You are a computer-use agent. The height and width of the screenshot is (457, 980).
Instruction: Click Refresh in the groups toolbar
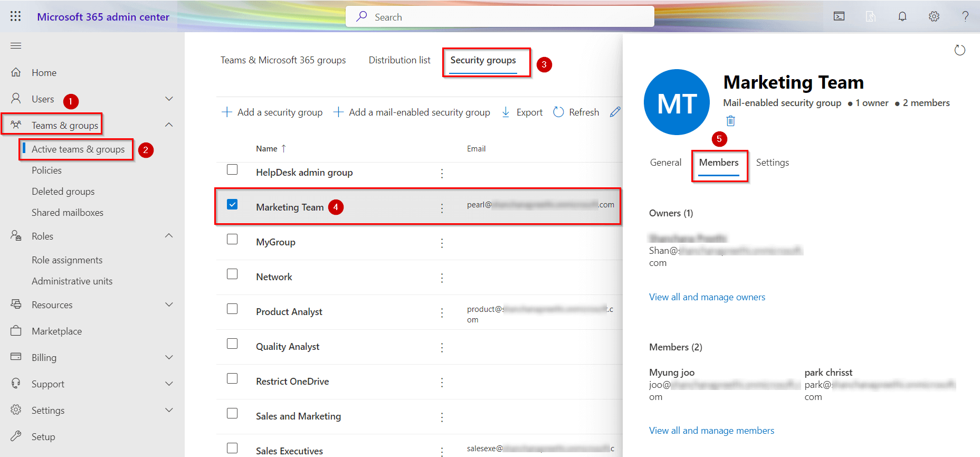(x=576, y=112)
